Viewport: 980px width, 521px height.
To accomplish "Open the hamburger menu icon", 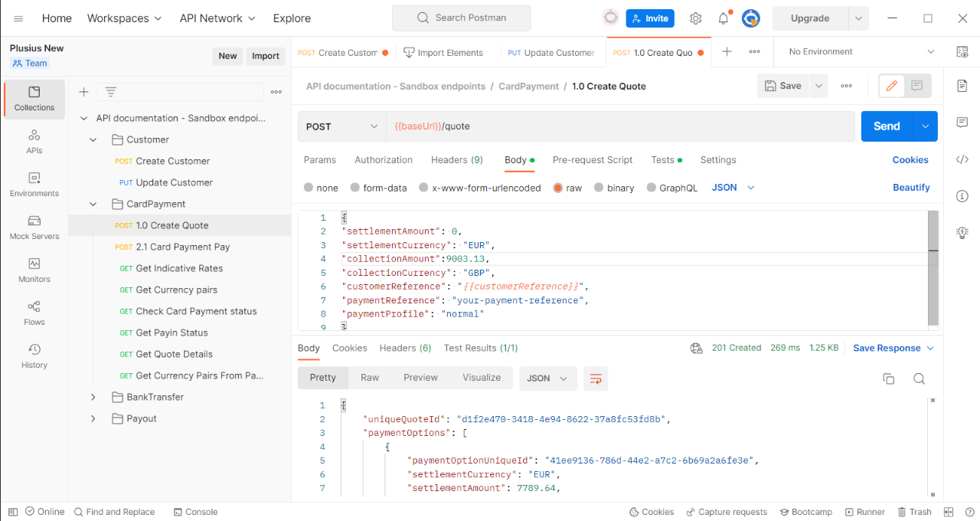I will (18, 18).
